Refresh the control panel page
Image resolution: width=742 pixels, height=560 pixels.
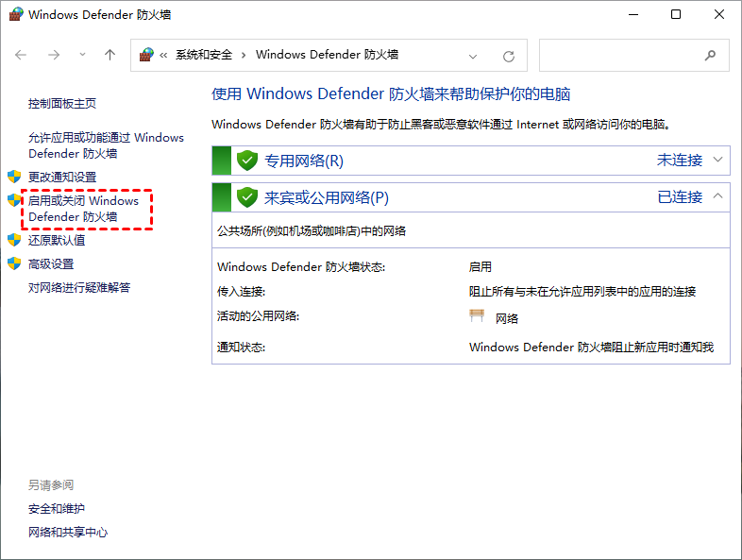tap(509, 57)
